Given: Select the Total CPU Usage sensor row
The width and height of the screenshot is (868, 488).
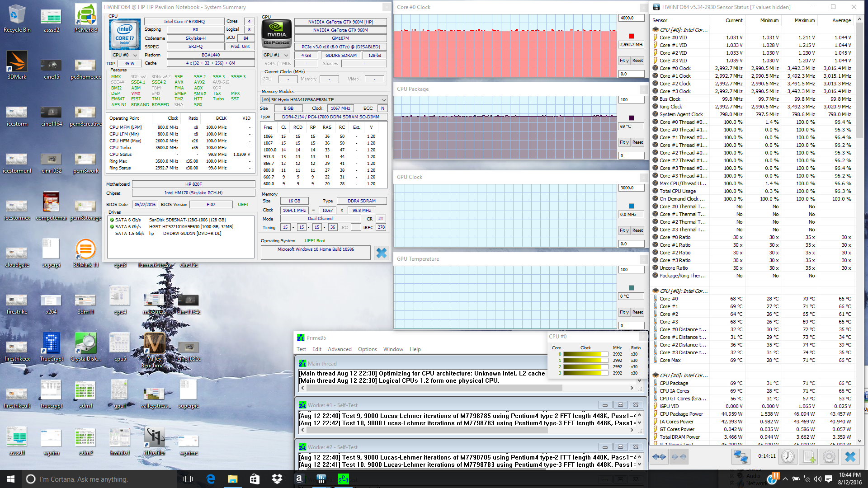Looking at the screenshot, I should [x=753, y=191].
